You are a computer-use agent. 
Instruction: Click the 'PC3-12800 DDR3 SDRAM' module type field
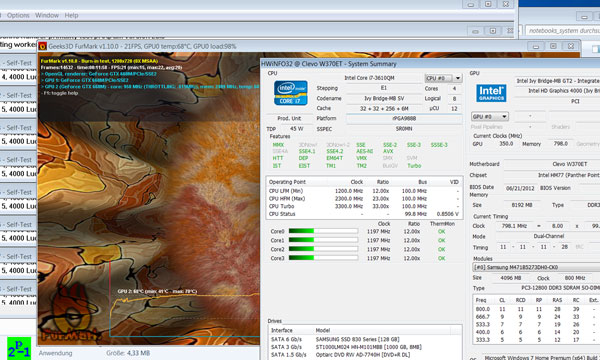click(548, 288)
